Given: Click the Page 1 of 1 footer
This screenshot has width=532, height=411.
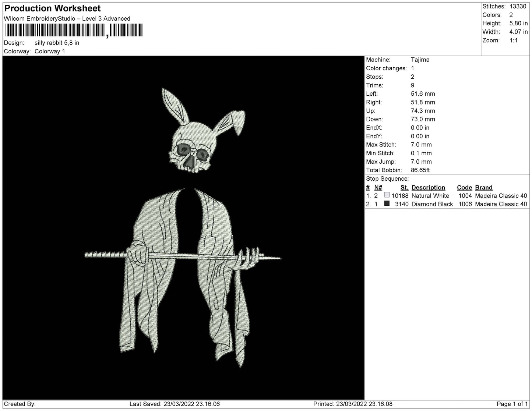Looking at the screenshot, I should point(512,404).
